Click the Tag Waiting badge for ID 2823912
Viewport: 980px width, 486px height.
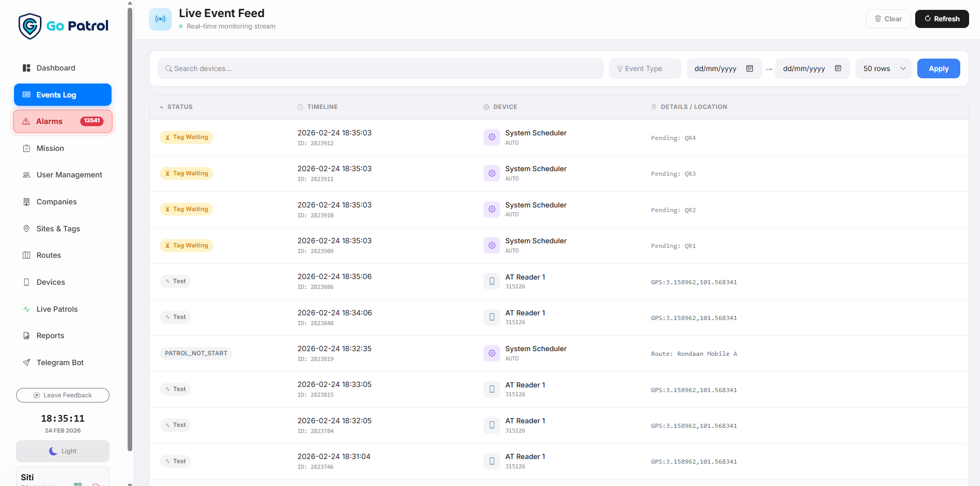(x=186, y=137)
